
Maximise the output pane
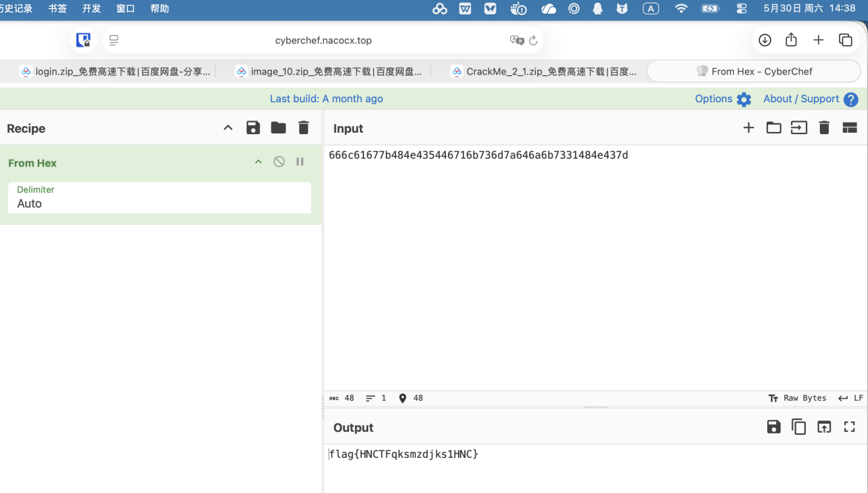click(x=849, y=427)
